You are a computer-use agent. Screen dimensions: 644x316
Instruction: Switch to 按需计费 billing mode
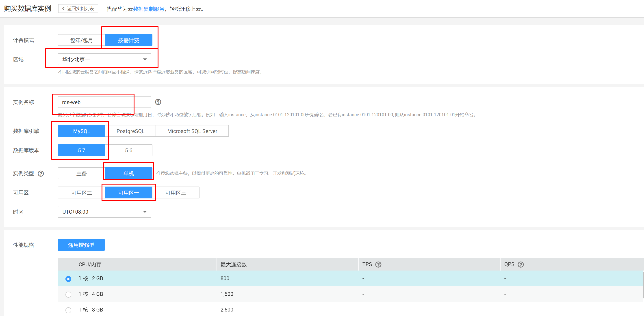pyautogui.click(x=128, y=40)
